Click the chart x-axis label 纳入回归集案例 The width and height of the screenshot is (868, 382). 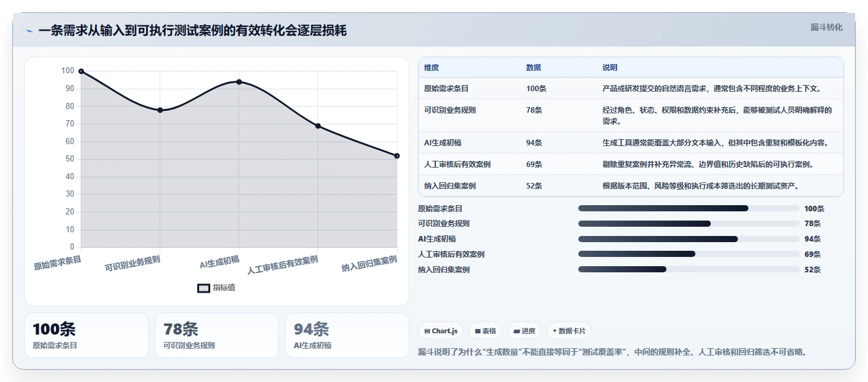[369, 264]
